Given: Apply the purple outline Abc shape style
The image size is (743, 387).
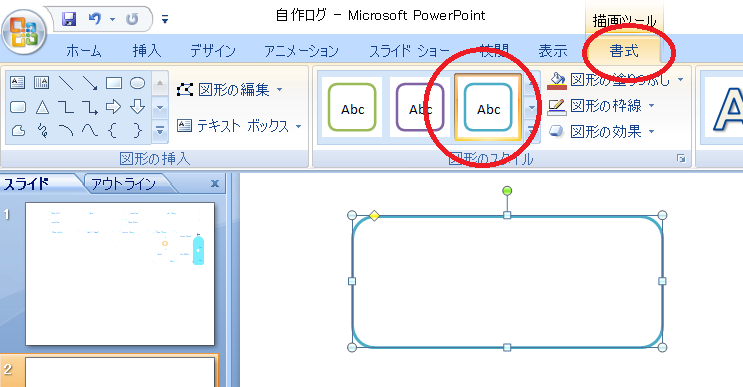Looking at the screenshot, I should [x=420, y=107].
